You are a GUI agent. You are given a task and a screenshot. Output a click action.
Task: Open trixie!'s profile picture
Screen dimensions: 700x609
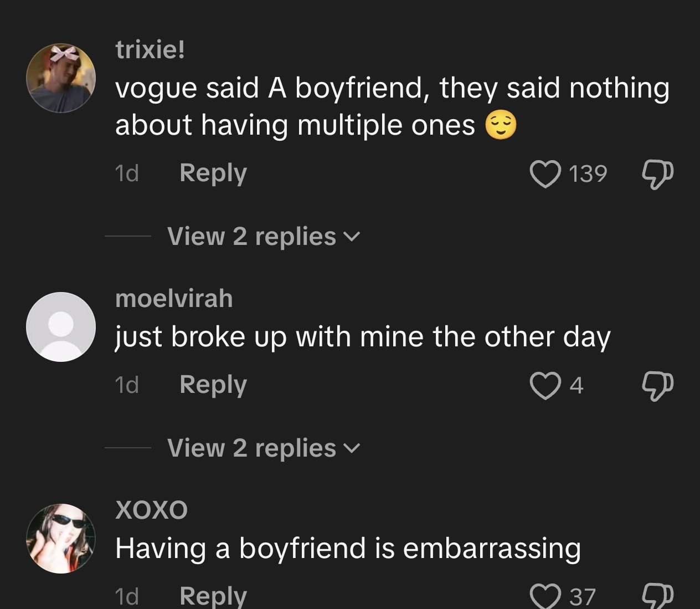pos(61,78)
